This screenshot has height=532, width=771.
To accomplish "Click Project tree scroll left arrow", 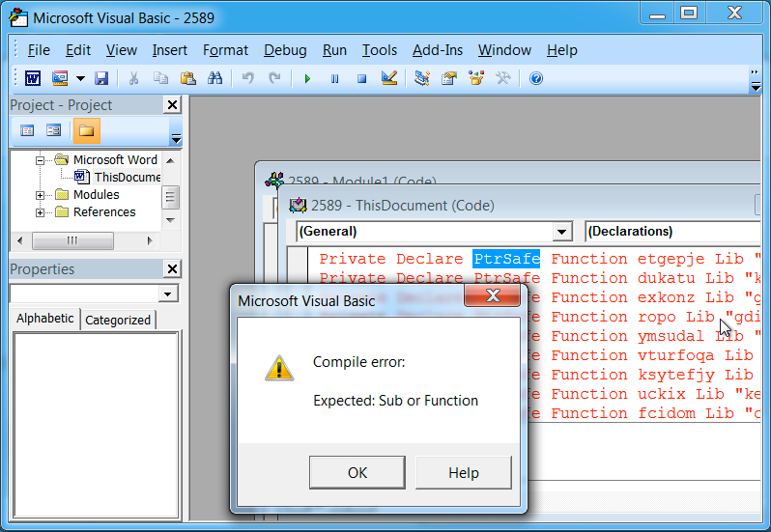I will [x=19, y=240].
